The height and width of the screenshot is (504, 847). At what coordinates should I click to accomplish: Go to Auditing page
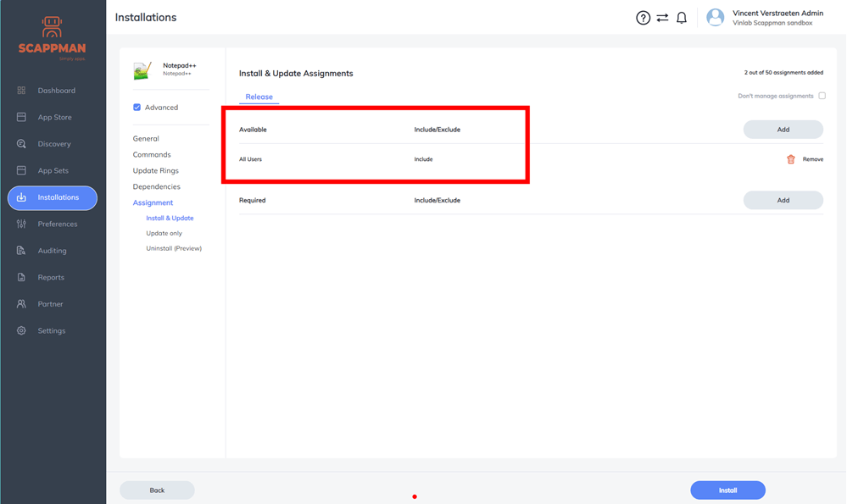(52, 251)
